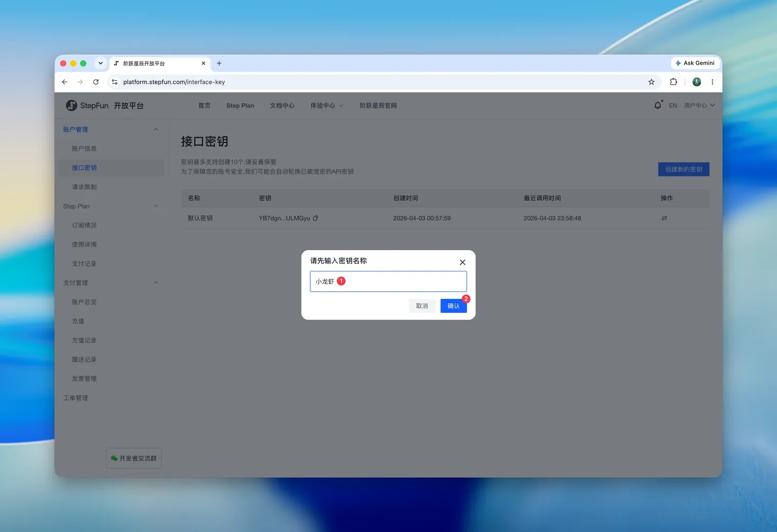Select 赠送记录 in the sidebar
Viewport: 777px width, 532px height.
tap(84, 359)
